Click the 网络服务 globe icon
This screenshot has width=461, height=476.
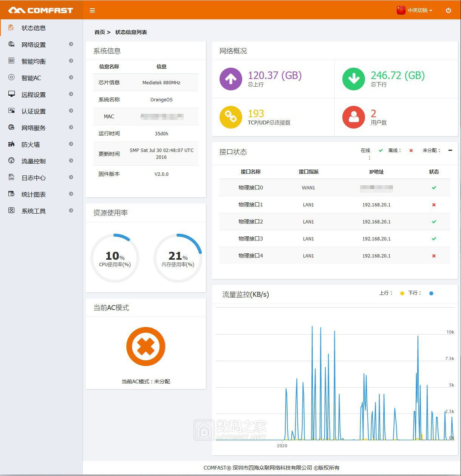[11, 127]
